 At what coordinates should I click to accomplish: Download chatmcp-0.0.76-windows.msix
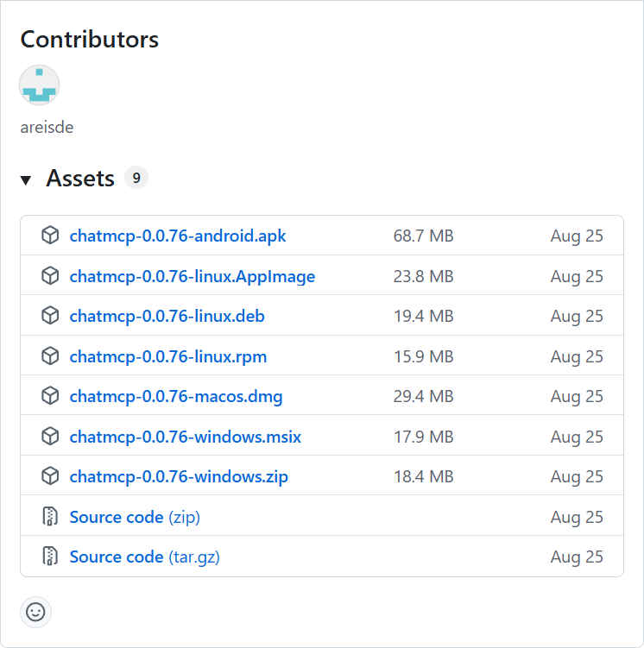point(185,437)
